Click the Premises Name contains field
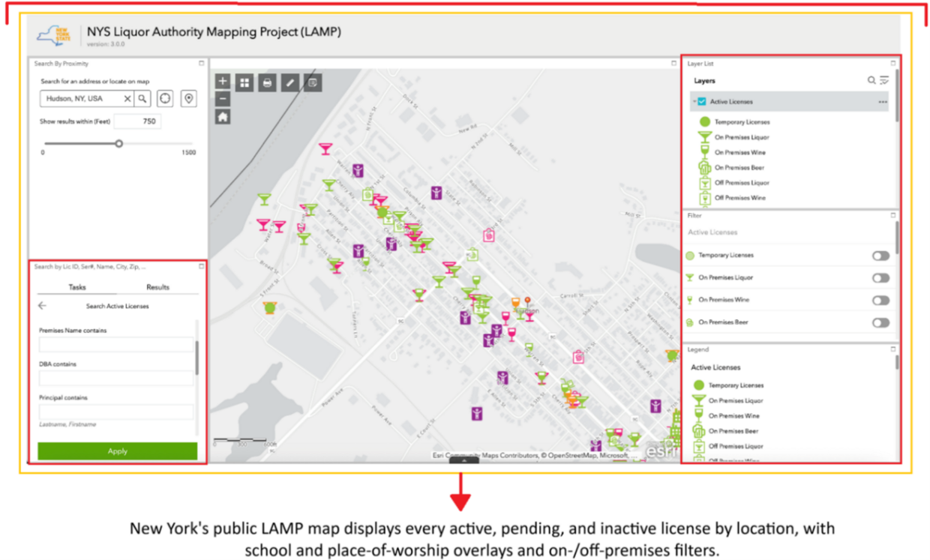 point(116,345)
